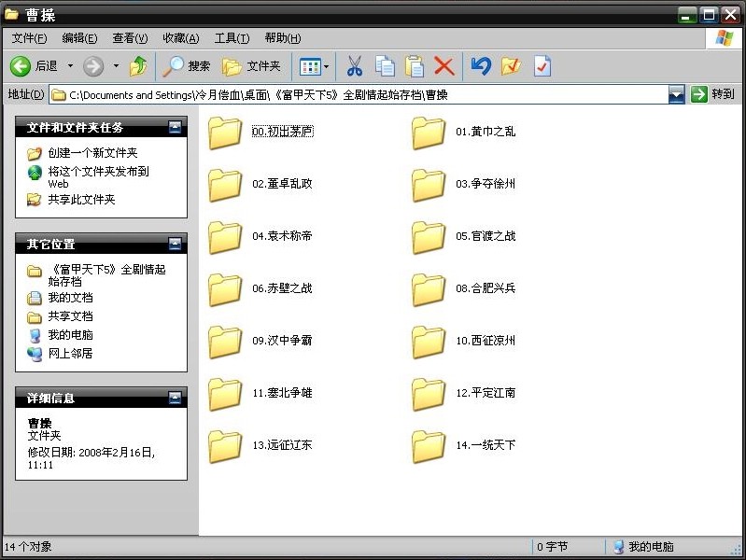
Task: Click the blue Undo arrow icon
Action: [481, 66]
